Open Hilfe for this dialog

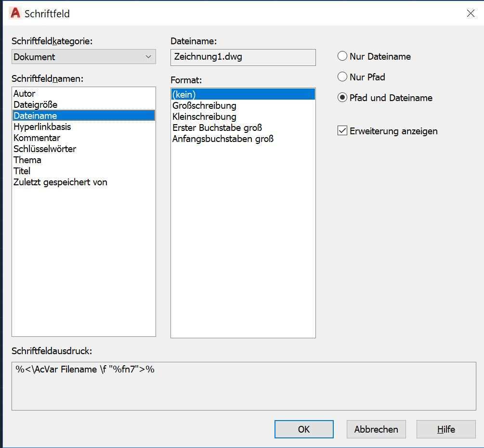tap(446, 429)
